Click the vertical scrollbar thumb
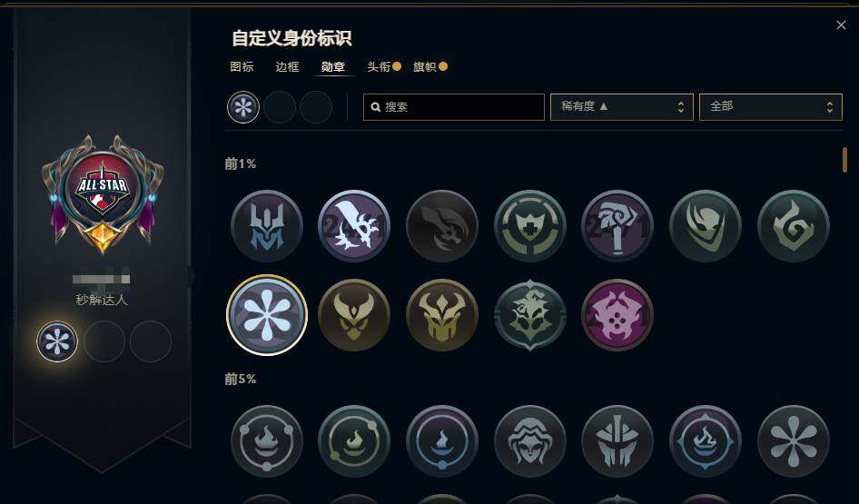This screenshot has height=504, width=859. (x=844, y=160)
